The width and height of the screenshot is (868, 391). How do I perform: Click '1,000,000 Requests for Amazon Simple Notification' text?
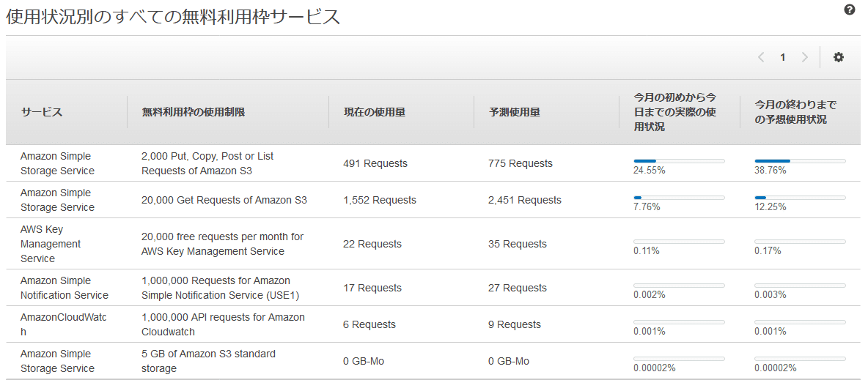(x=221, y=288)
